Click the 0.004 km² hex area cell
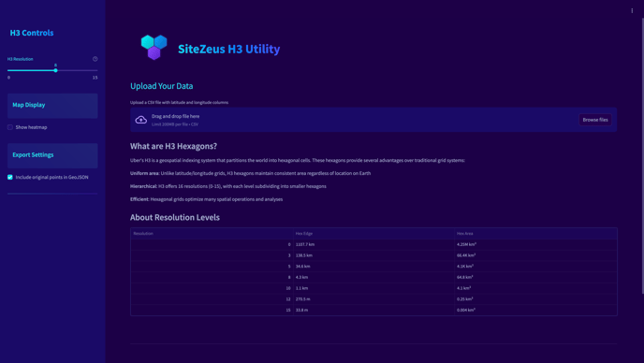644x363 pixels. click(535, 310)
